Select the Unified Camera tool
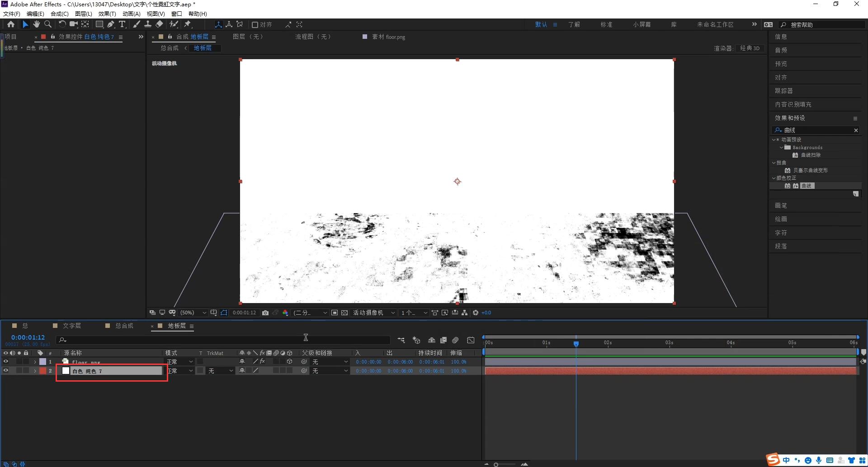The width and height of the screenshot is (868, 467). point(74,24)
